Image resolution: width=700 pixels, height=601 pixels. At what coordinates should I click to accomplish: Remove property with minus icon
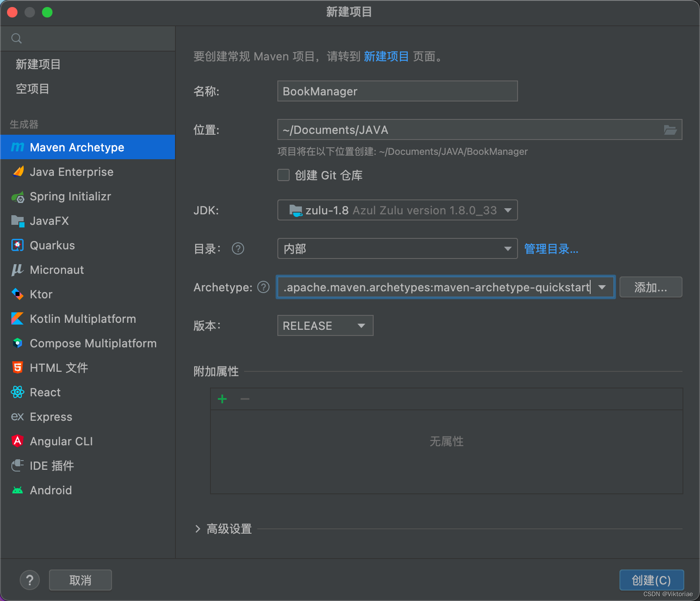(x=245, y=399)
